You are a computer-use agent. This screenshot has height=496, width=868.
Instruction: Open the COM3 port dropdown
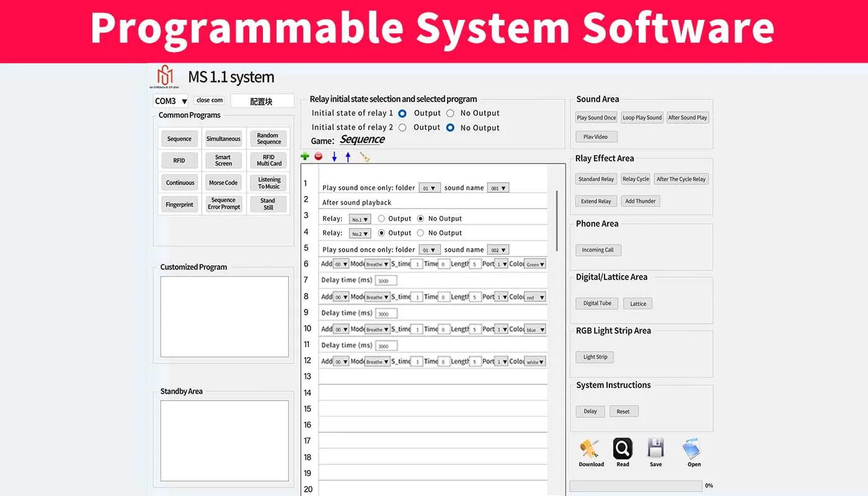171,100
